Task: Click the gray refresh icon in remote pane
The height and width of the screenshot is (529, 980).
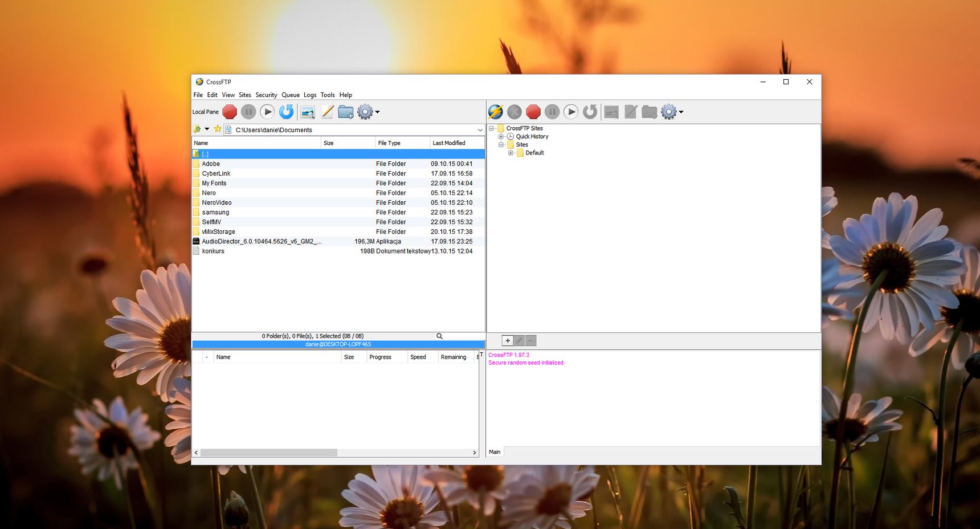Action: tap(590, 112)
